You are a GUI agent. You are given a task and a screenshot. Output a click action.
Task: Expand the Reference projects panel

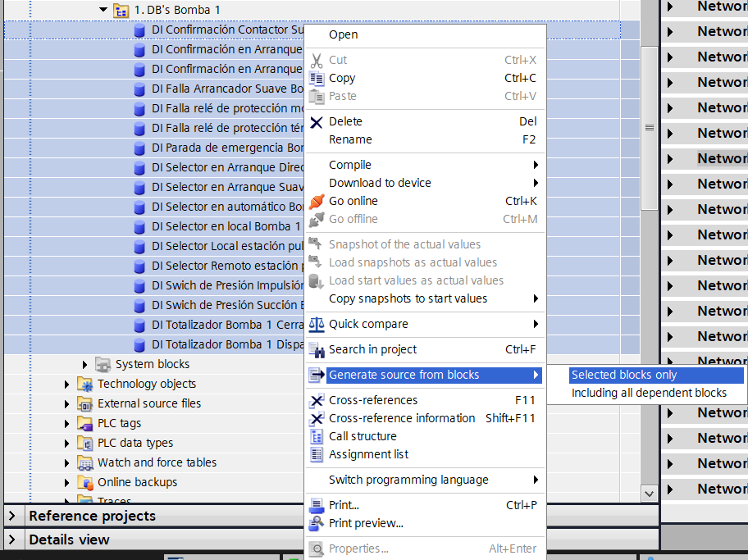[x=13, y=517]
